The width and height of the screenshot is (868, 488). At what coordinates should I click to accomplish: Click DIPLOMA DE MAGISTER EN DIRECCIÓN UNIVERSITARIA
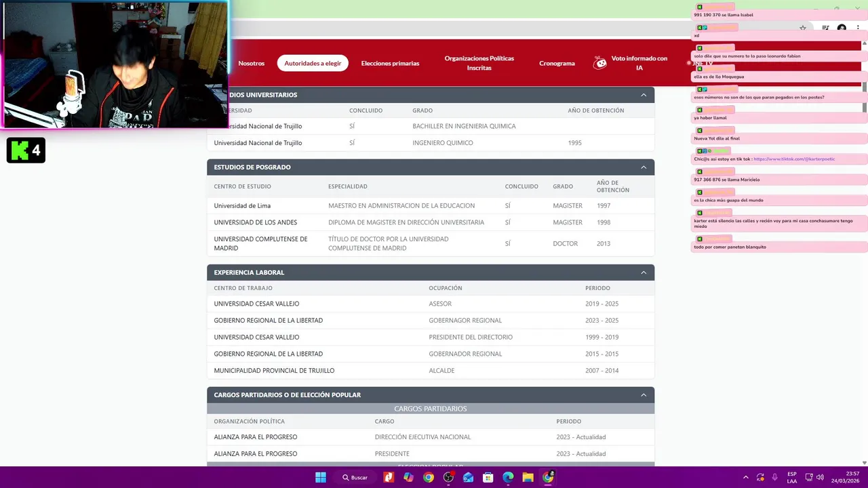click(406, 222)
